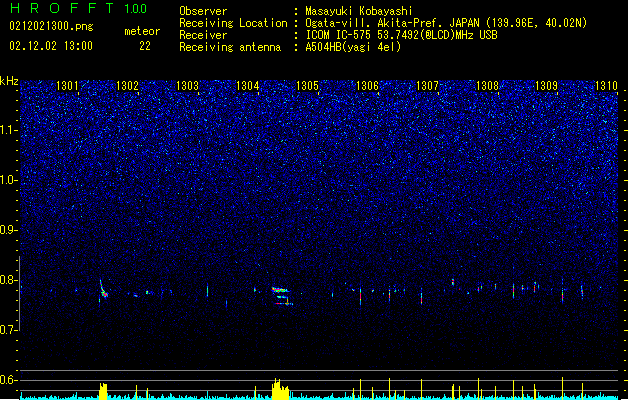Click the 1307 time marker
Viewport: 629px width, 400px height.
(x=428, y=85)
